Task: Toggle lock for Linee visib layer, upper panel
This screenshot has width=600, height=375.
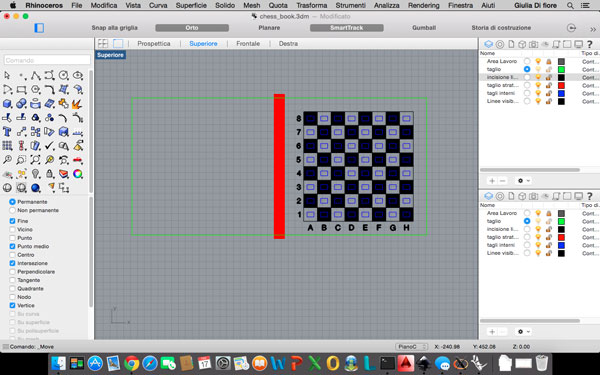Action: point(549,101)
